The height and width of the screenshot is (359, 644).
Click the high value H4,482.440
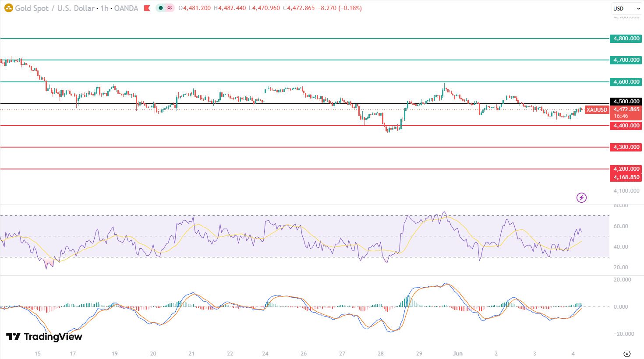230,8
